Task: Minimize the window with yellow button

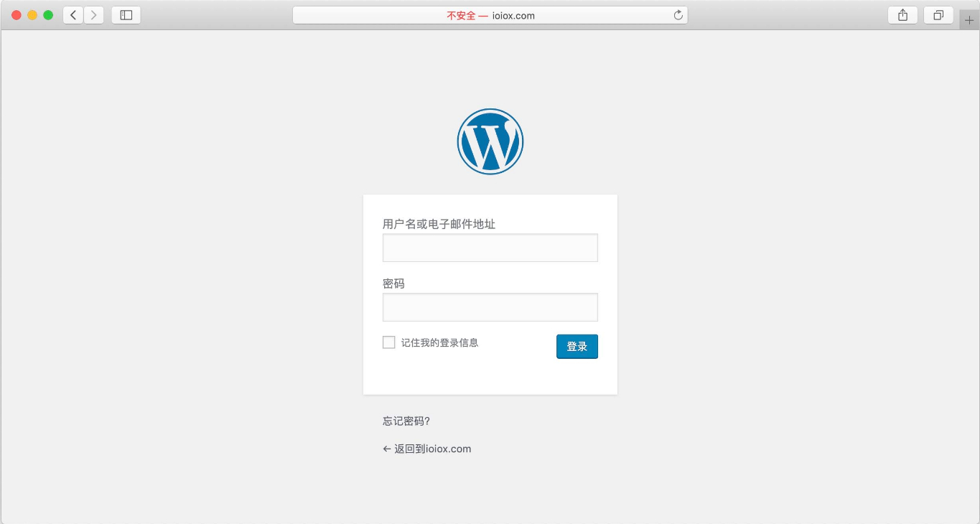Action: pyautogui.click(x=32, y=15)
